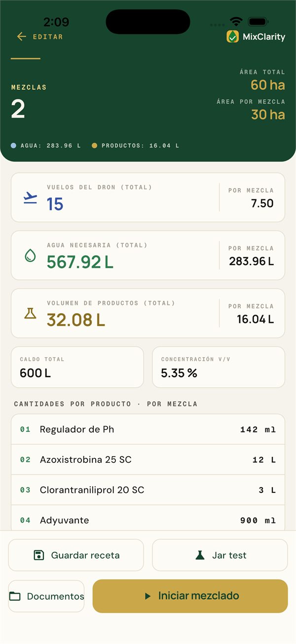The height and width of the screenshot is (644, 296).
Task: Click the MixClarity logo icon
Action: click(233, 37)
